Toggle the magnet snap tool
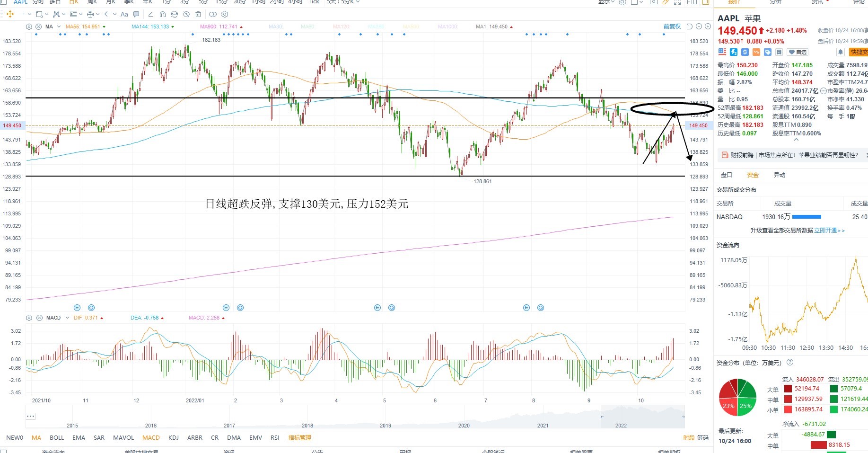The height and width of the screenshot is (453, 868). pyautogui.click(x=163, y=14)
